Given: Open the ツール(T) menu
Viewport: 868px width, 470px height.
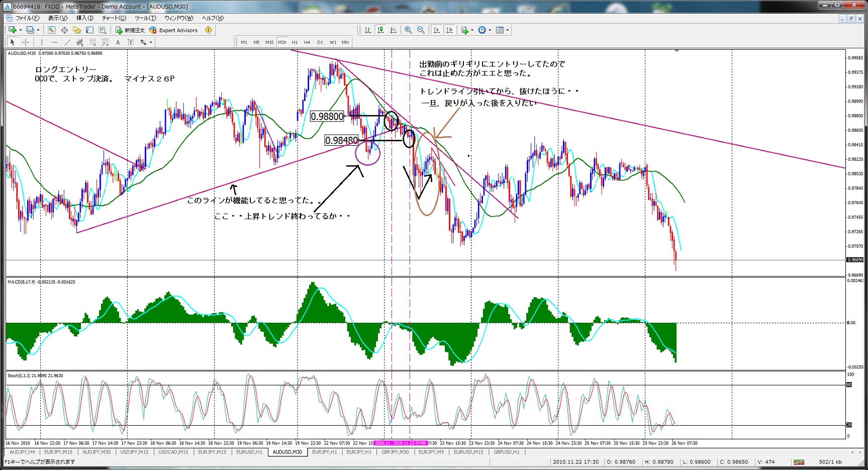Looking at the screenshot, I should (146, 18).
